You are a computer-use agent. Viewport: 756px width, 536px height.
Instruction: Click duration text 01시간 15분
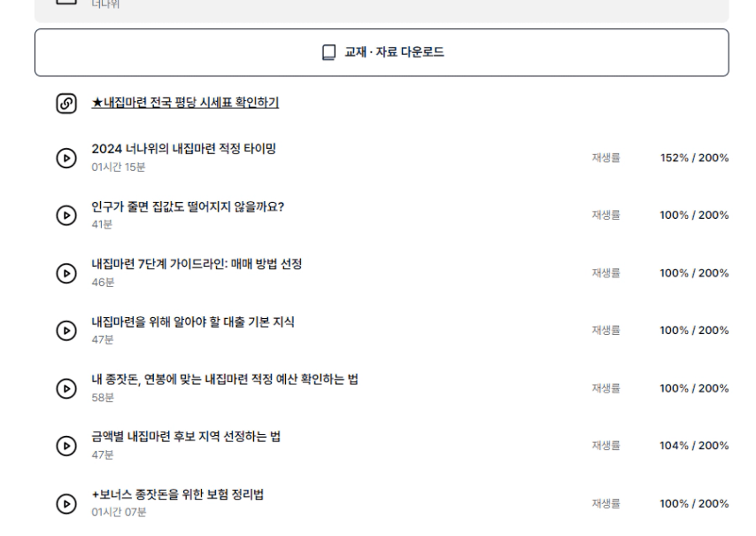point(118,167)
